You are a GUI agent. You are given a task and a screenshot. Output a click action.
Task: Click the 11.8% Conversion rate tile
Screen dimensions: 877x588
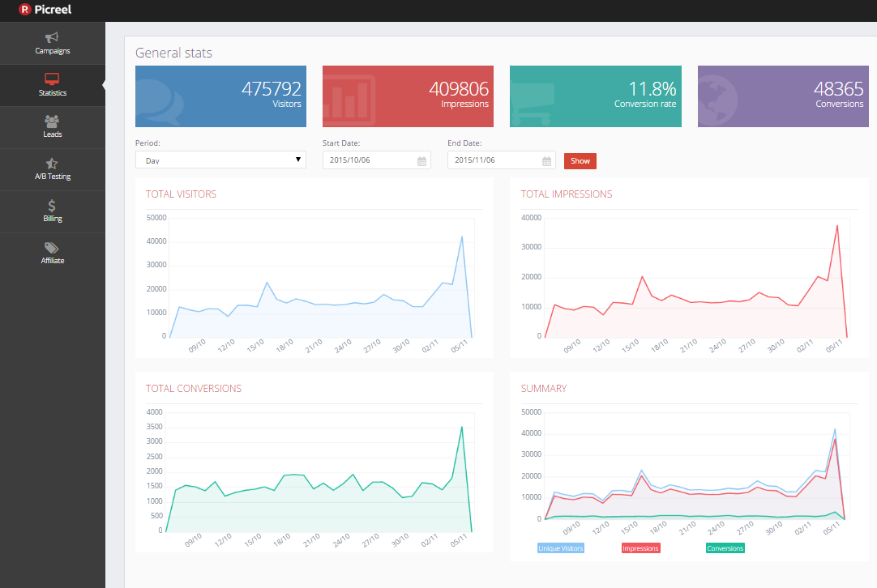[x=595, y=96]
